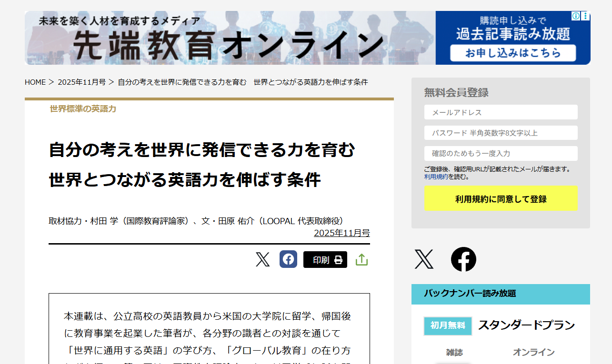The image size is (612, 364).
Task: Open 2025年11月号 in the breadcrumb trail
Action: tap(81, 82)
